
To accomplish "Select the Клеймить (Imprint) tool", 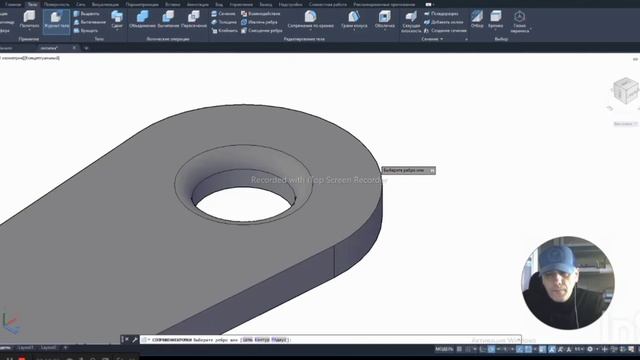I will click(x=224, y=31).
